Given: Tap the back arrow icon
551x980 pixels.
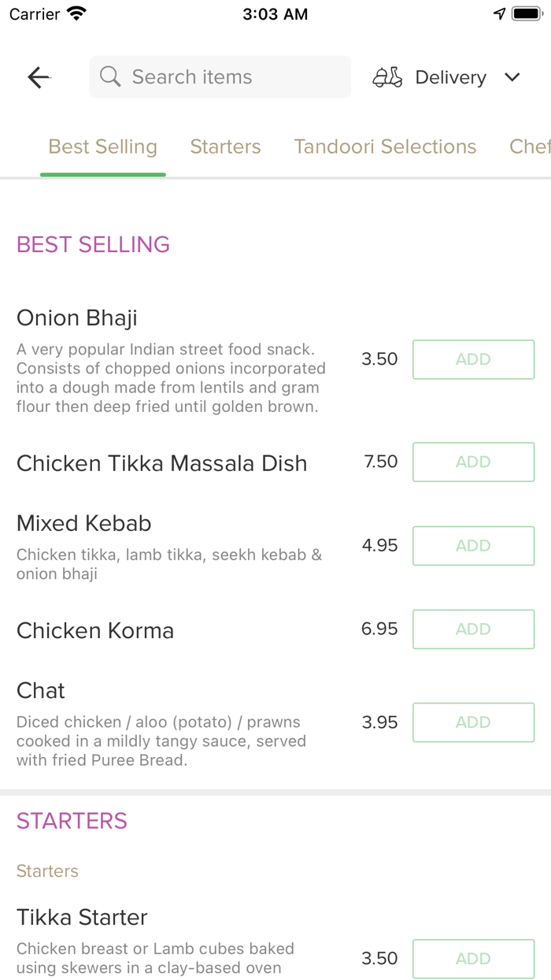Looking at the screenshot, I should [38, 76].
